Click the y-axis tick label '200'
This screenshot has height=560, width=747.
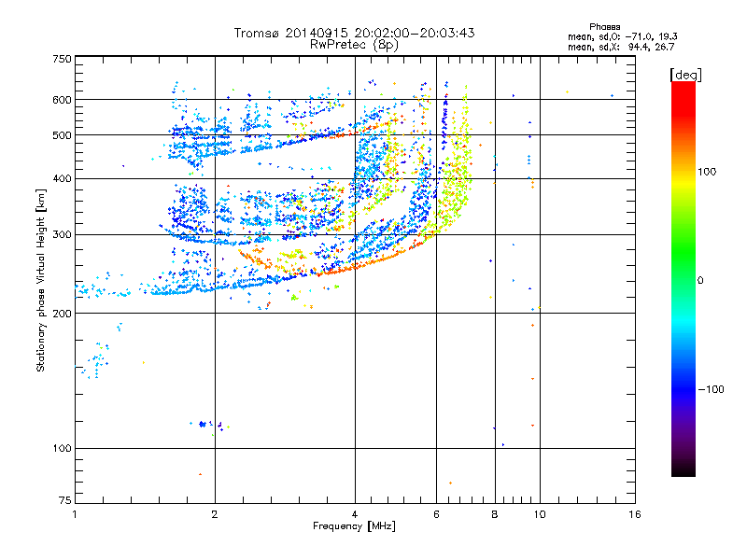(62, 314)
